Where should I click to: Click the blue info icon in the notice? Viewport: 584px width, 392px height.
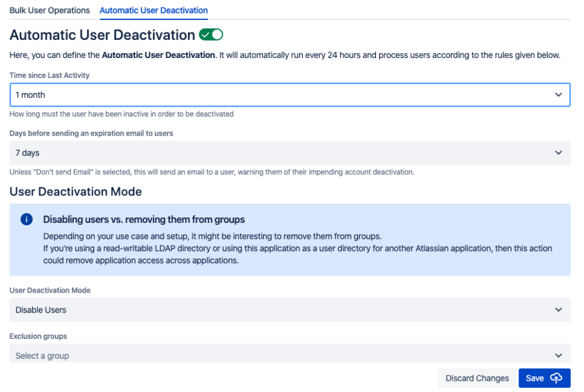[x=26, y=219]
